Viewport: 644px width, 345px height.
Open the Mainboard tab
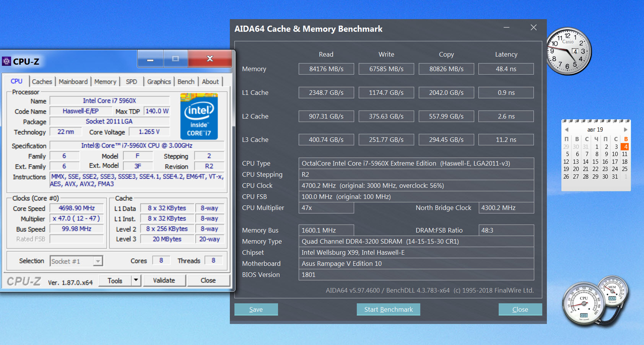coord(73,81)
